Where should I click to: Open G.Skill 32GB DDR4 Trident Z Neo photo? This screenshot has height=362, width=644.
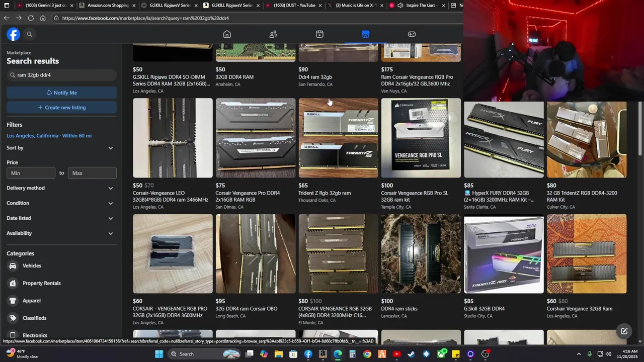504,254
